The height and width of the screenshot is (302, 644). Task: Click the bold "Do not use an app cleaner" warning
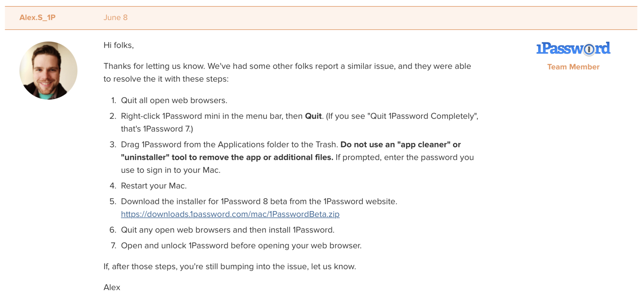400,145
